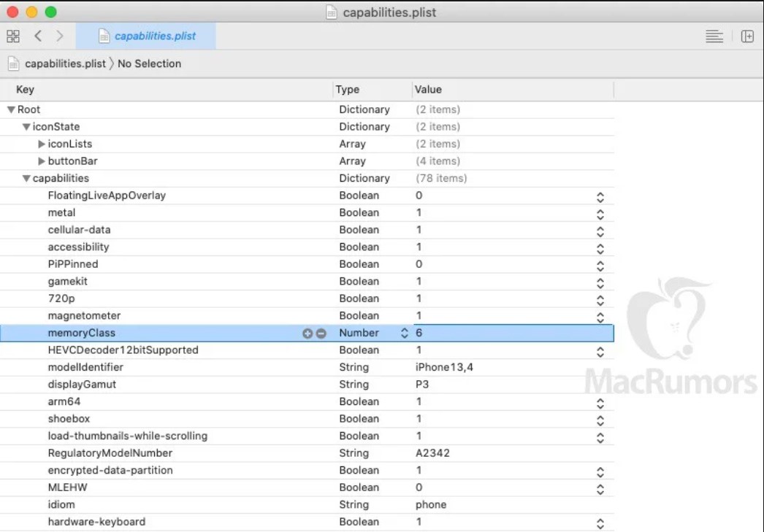Open the memoryClass type dropdown

(404, 334)
